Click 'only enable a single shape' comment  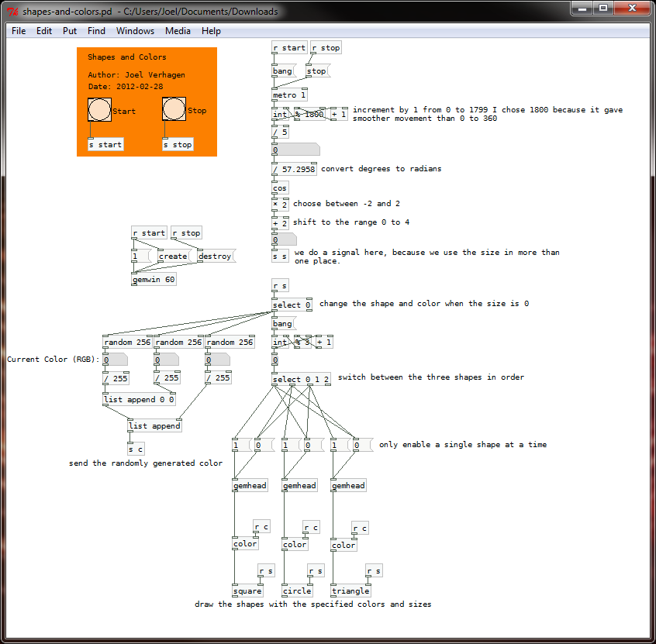coord(463,445)
